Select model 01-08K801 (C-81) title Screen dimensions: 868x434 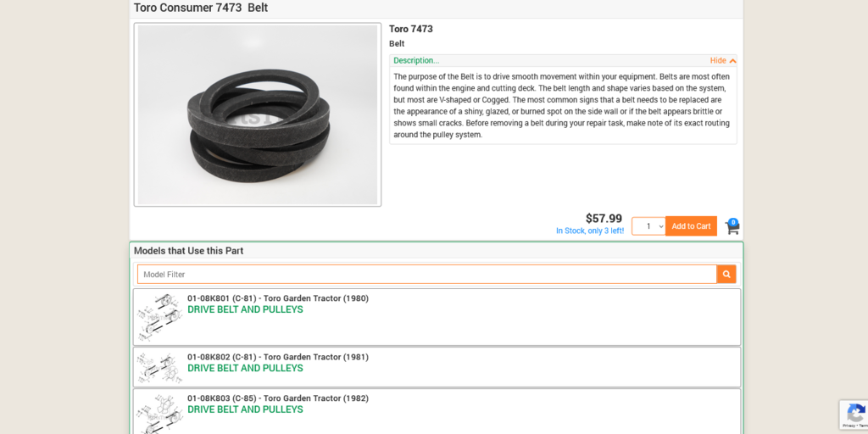[x=278, y=298]
